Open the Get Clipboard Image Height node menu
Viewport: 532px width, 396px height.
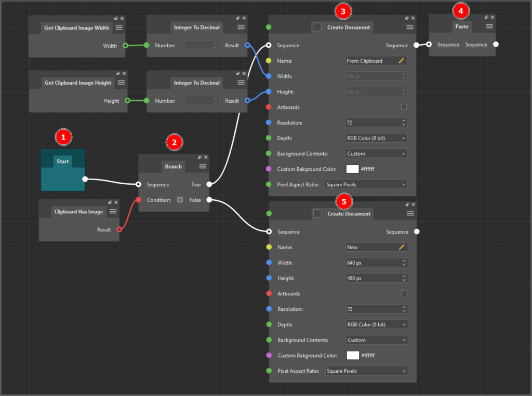[x=121, y=83]
